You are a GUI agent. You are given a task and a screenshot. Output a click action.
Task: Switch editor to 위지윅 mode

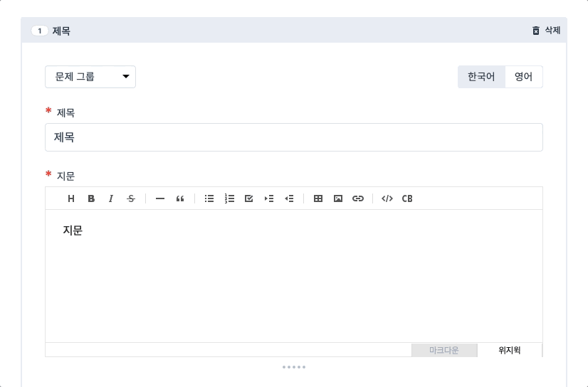tap(510, 350)
